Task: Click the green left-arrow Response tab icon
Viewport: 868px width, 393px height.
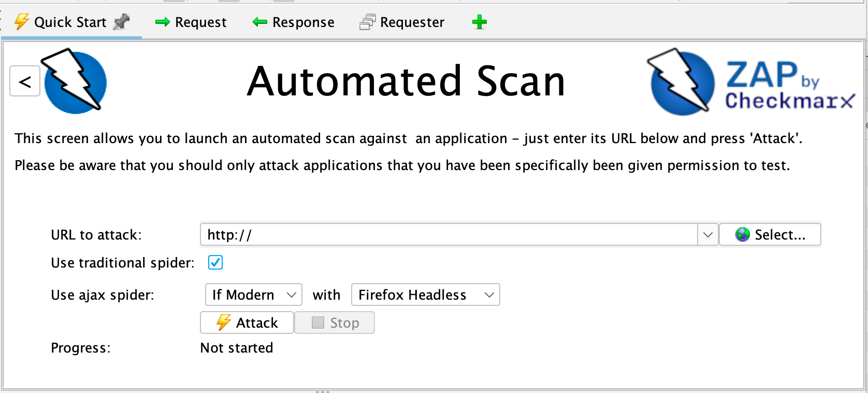Action: click(x=259, y=22)
